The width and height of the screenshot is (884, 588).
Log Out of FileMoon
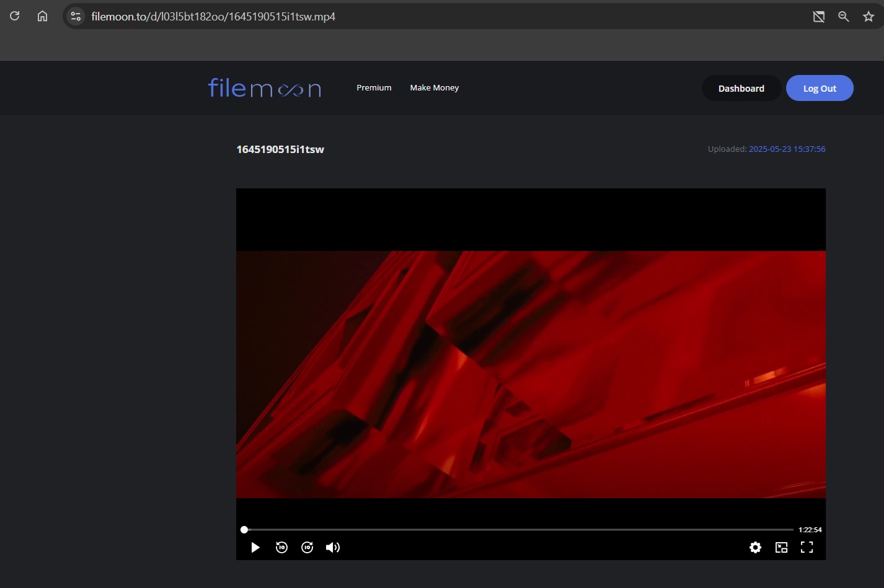coord(820,88)
